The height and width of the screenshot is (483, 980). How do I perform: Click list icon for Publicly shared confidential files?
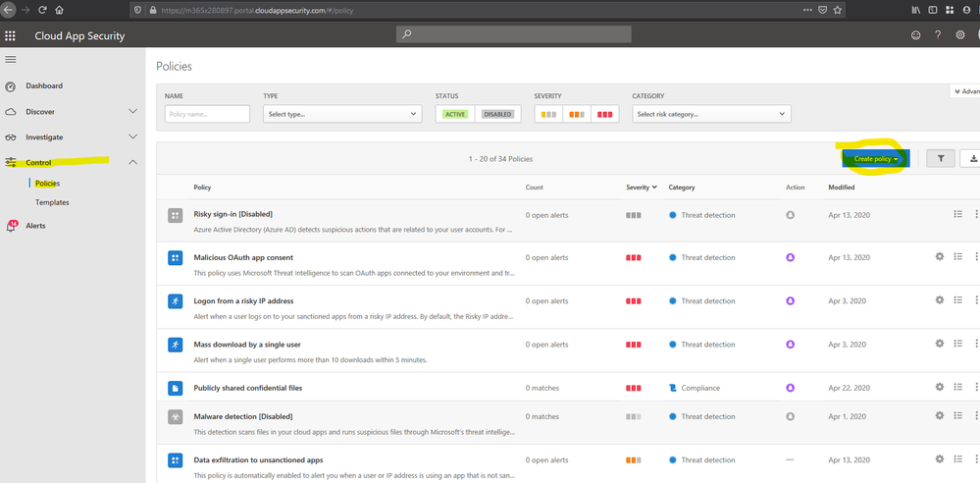click(957, 387)
